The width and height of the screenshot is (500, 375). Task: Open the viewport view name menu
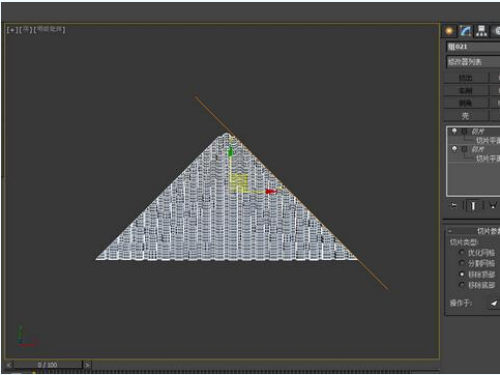pos(26,30)
